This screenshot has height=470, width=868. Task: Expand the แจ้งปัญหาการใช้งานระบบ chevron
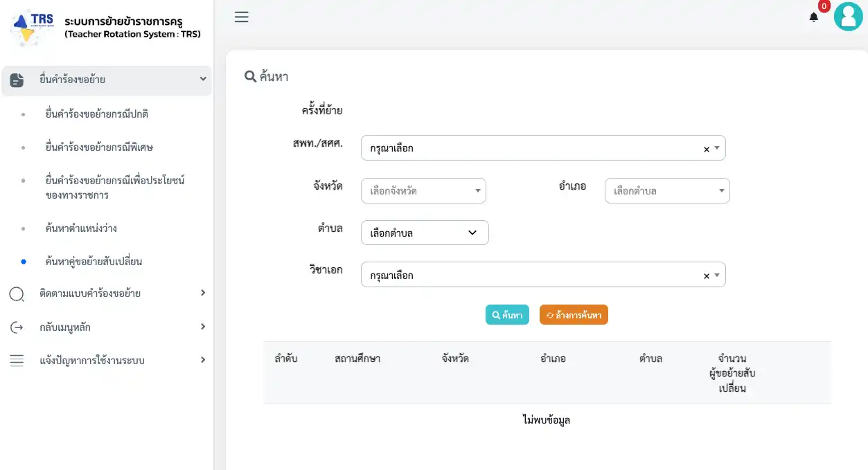[203, 360]
